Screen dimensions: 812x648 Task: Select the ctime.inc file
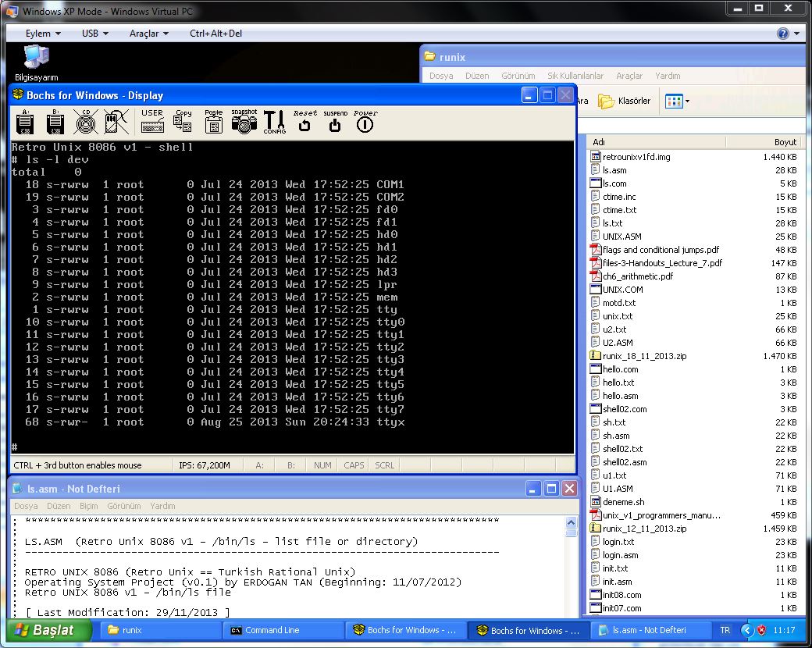(x=613, y=197)
